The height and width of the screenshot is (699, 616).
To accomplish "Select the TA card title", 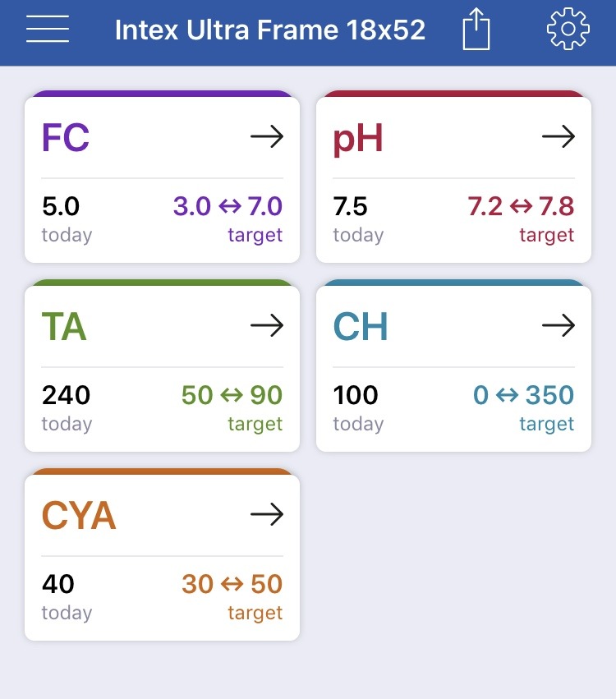I will 64,326.
